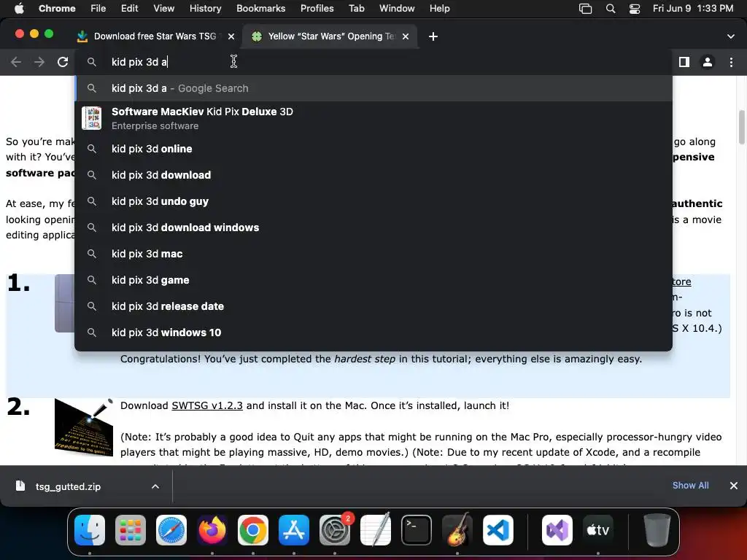Expand the tsg_gutted.zip download options chevron
747x560 pixels.
[155, 486]
